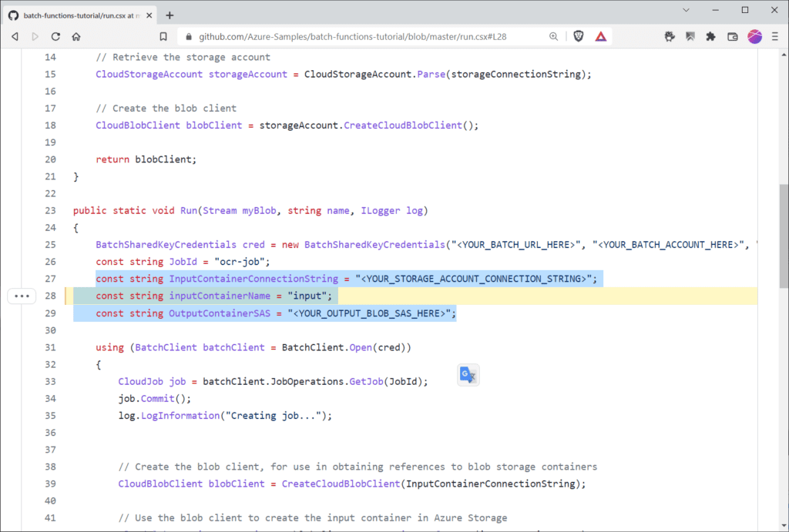Select the batch-functions-tutorial/run.csx tab
Viewport: 789px width, 532px height.
80,15
